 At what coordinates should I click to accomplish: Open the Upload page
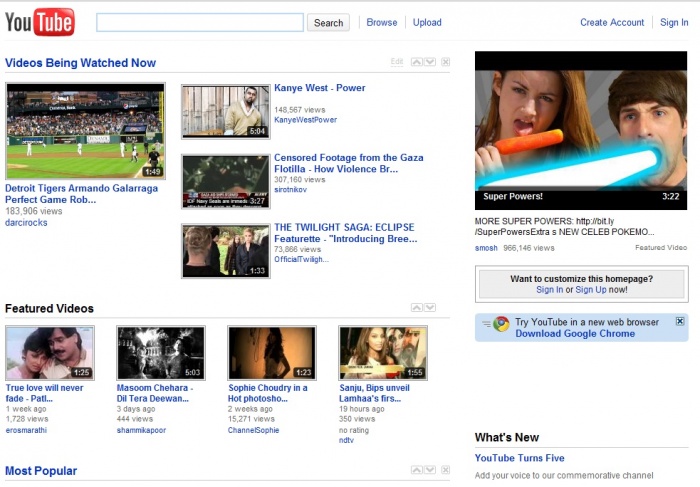pyautogui.click(x=427, y=22)
